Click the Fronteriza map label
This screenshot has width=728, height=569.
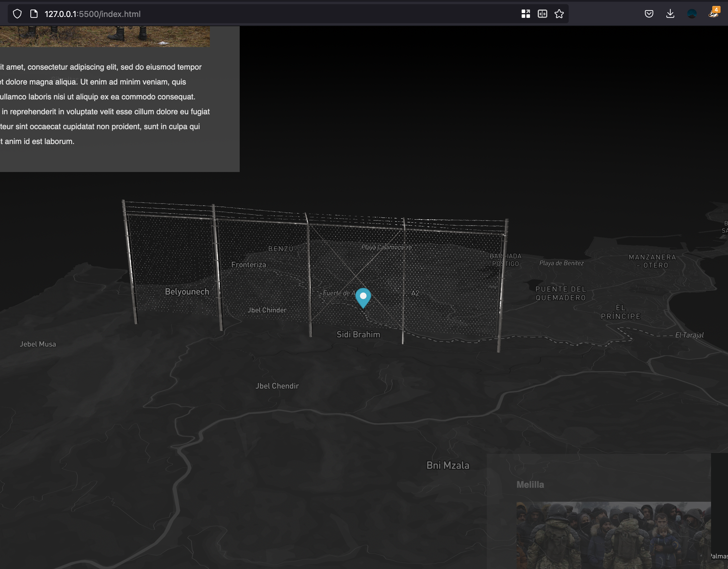(x=249, y=265)
